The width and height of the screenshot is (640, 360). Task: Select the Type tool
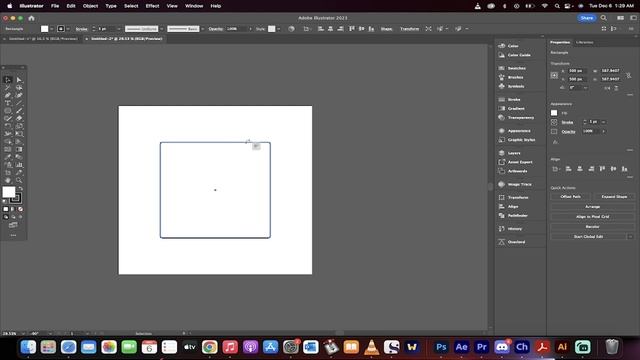tap(8, 103)
